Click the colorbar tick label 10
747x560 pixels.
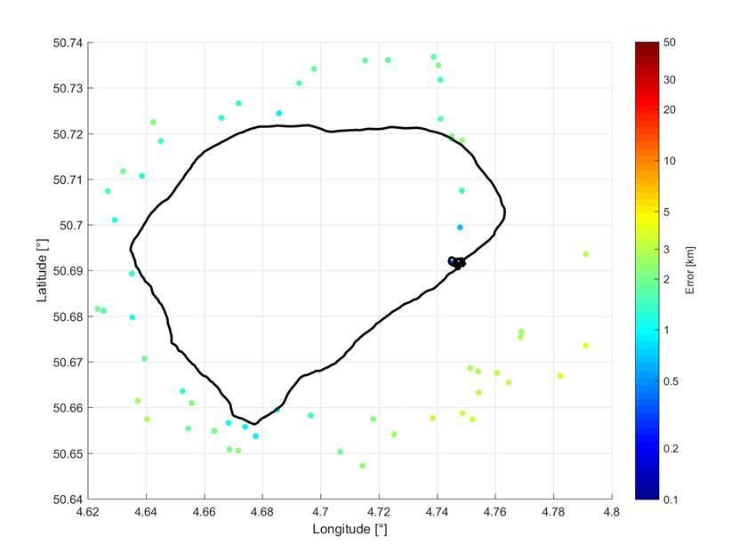tap(670, 161)
